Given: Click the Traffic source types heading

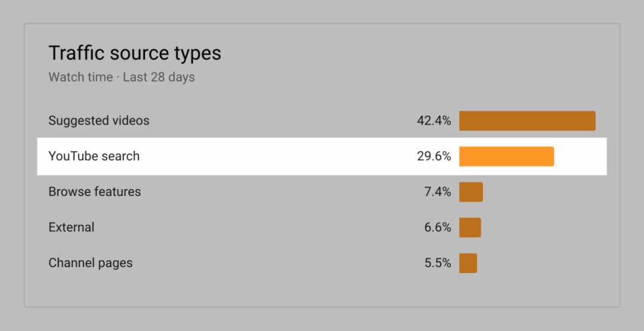Looking at the screenshot, I should point(135,54).
